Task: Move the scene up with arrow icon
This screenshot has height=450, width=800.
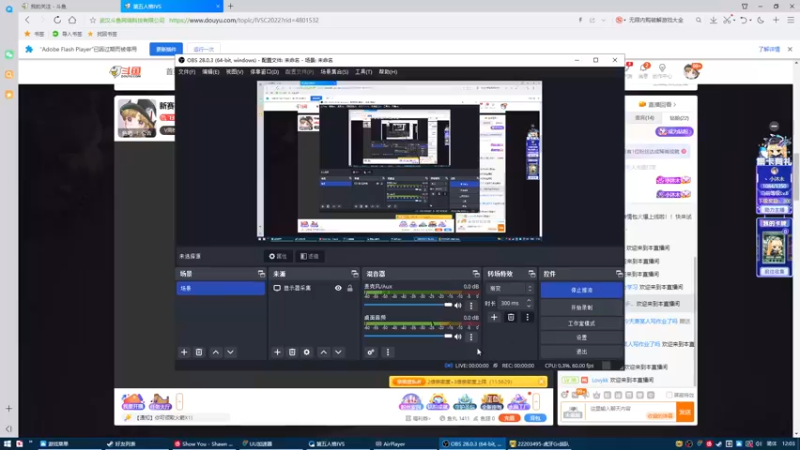Action: click(216, 352)
